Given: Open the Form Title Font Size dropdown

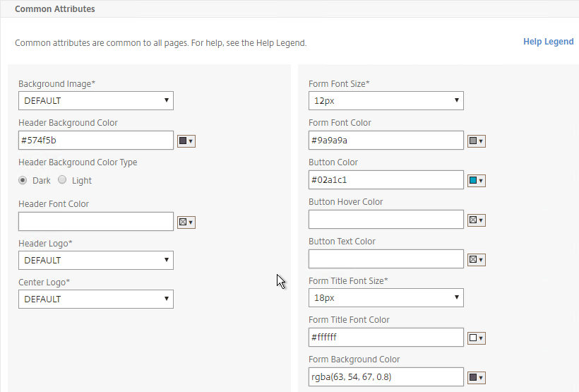Looking at the screenshot, I should pyautogui.click(x=386, y=297).
